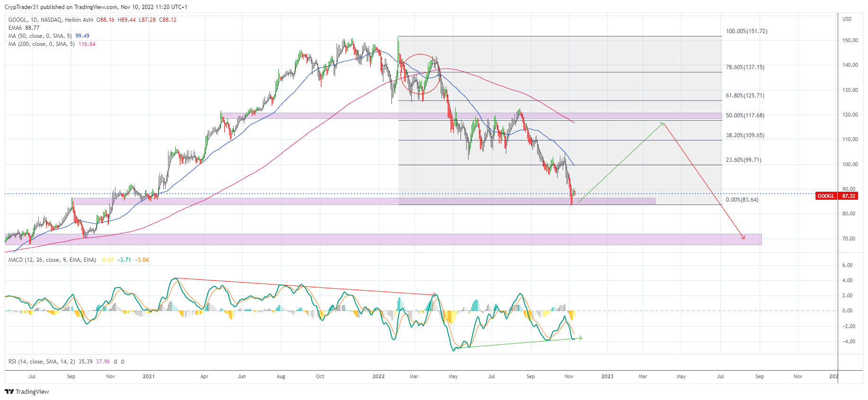This screenshot has width=868, height=400.
Task: Click the 61.80%(125.71) Fibonacci label
Action: click(x=745, y=96)
